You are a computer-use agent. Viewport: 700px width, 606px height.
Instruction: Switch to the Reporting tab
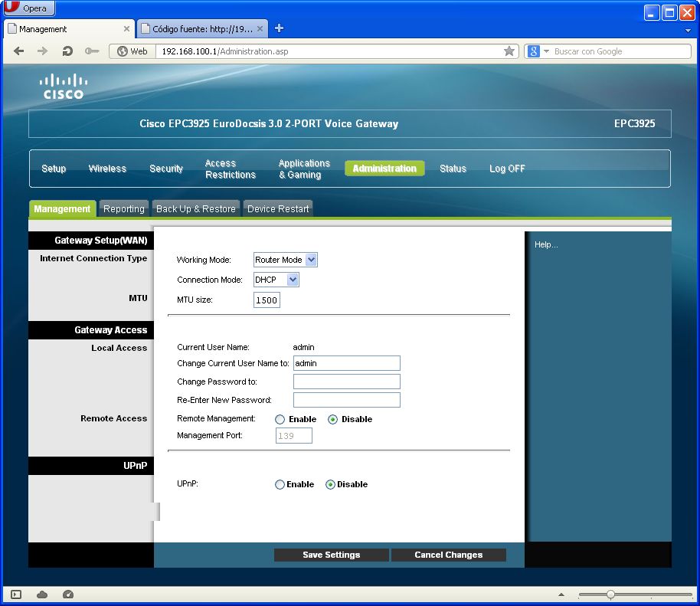(123, 208)
